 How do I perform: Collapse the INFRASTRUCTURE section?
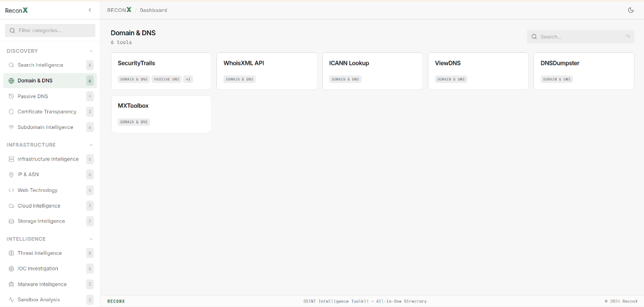[91, 145]
